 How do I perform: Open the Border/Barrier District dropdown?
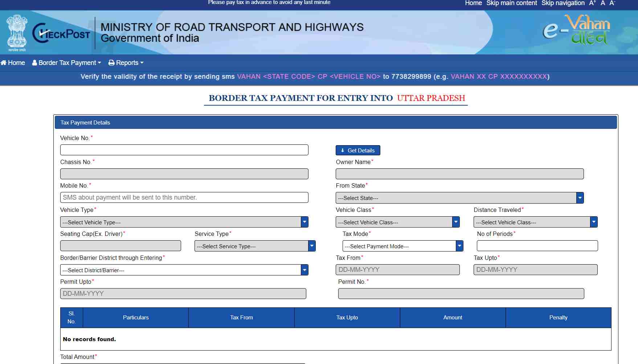tap(304, 270)
